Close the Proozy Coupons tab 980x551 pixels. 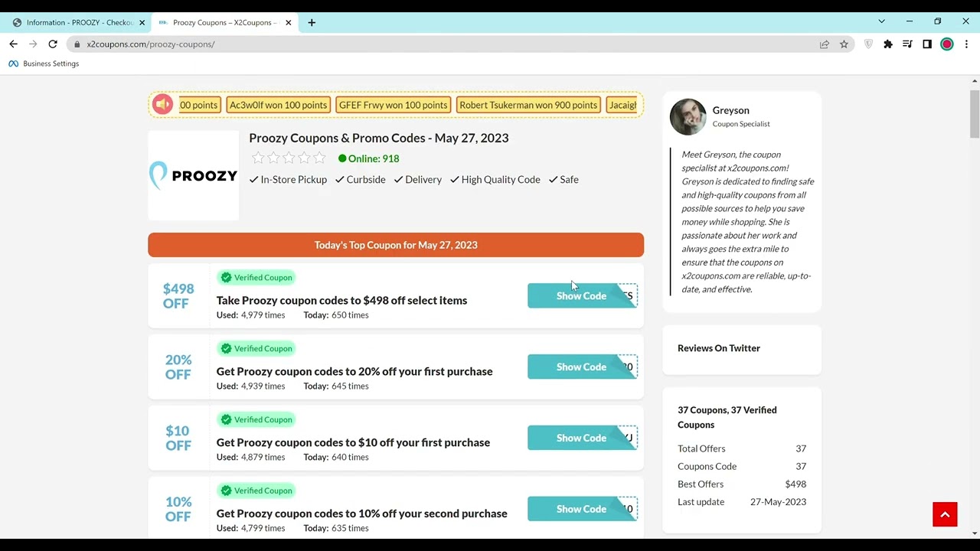[289, 22]
